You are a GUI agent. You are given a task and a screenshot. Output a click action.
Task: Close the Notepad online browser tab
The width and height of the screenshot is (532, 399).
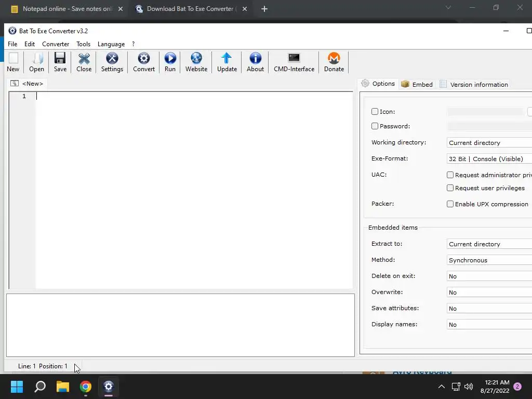(x=121, y=9)
